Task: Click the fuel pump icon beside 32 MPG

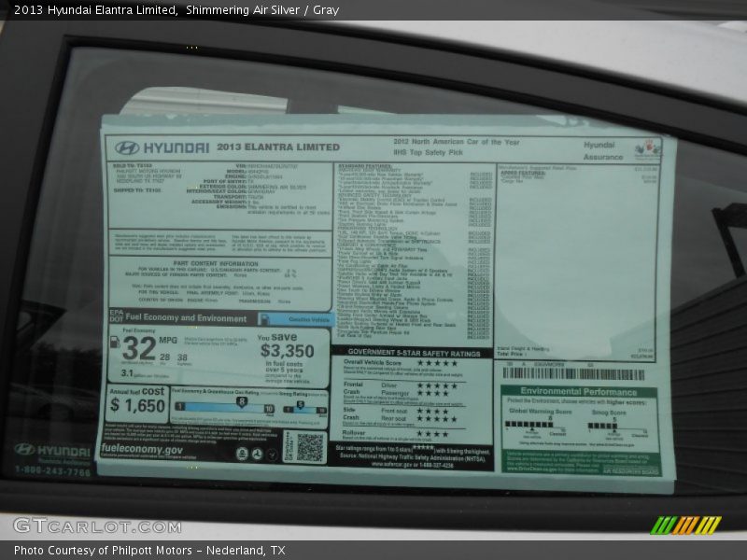Action: pos(116,340)
